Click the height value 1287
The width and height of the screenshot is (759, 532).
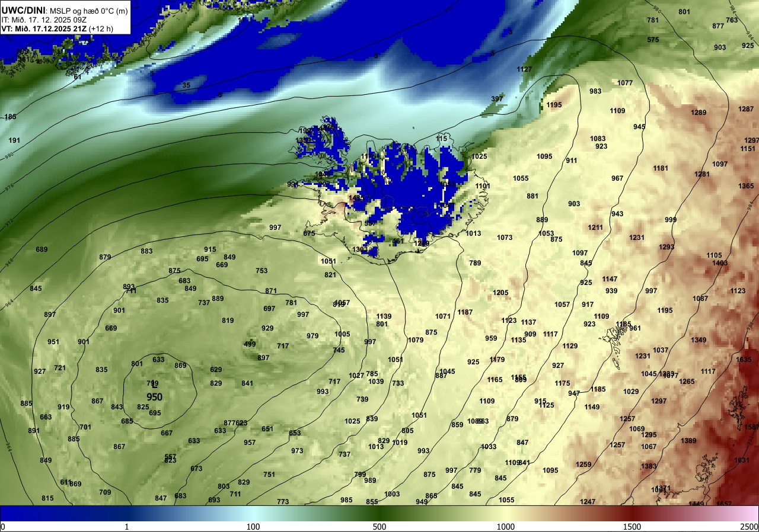tap(746, 109)
